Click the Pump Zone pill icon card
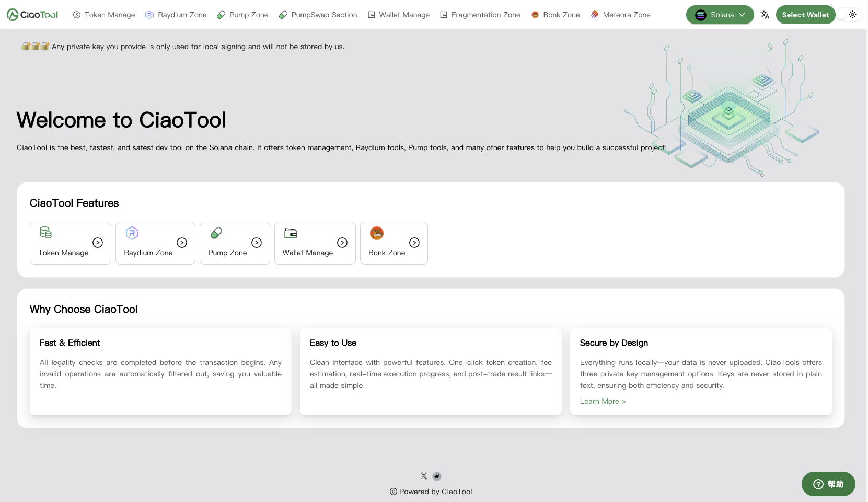Image resolution: width=868 pixels, height=502 pixels. 216,233
